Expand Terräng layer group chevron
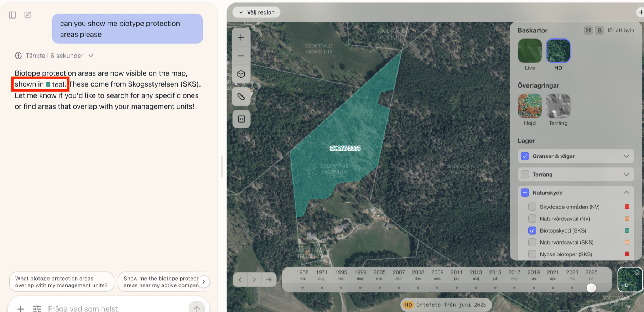 [627, 175]
